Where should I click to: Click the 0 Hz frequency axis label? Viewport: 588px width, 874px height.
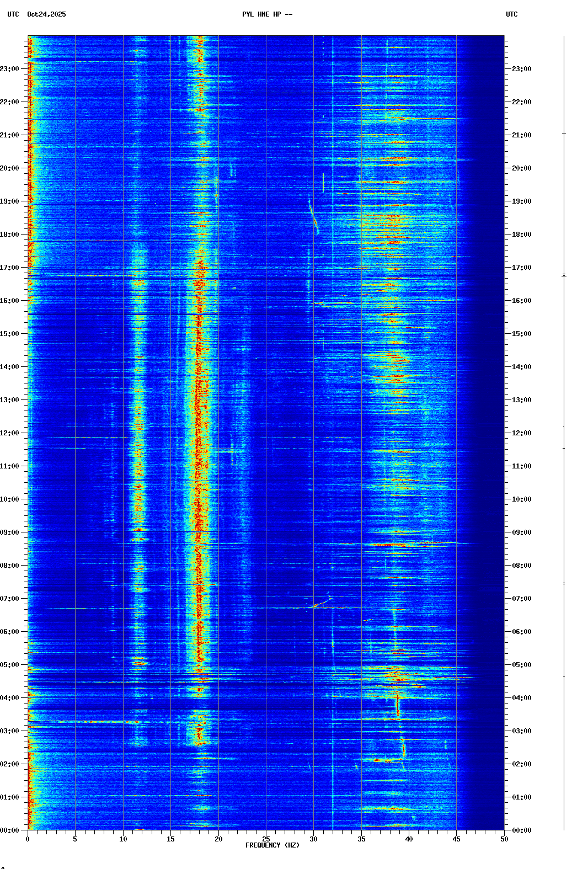(x=28, y=839)
